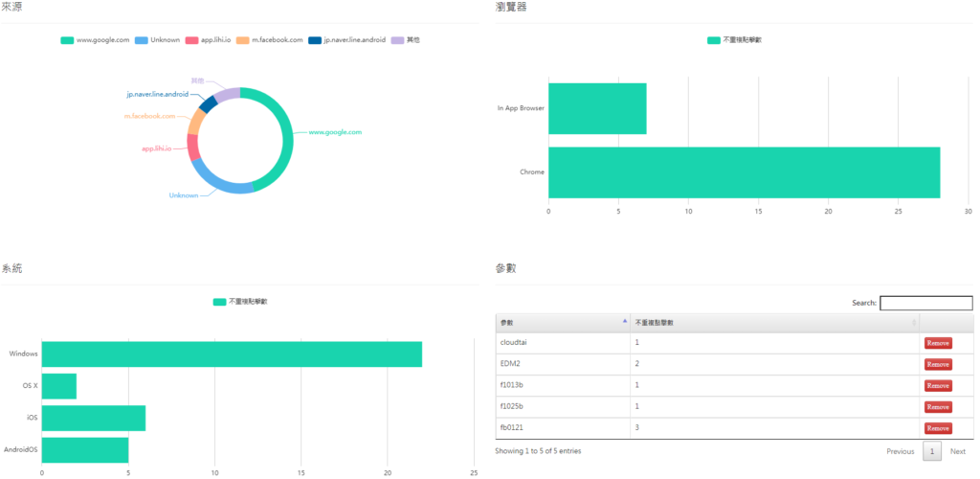This screenshot has width=980, height=479.
Task: Remove the EDM2 parameter
Action: [937, 364]
